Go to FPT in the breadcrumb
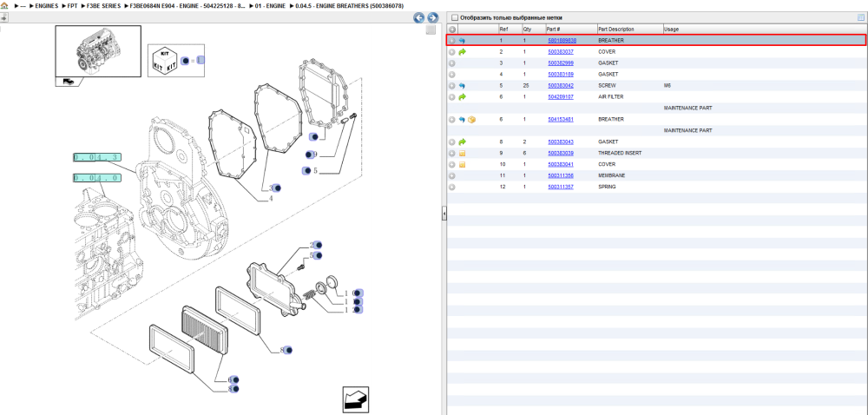The height and width of the screenshot is (415, 868). 71,5
